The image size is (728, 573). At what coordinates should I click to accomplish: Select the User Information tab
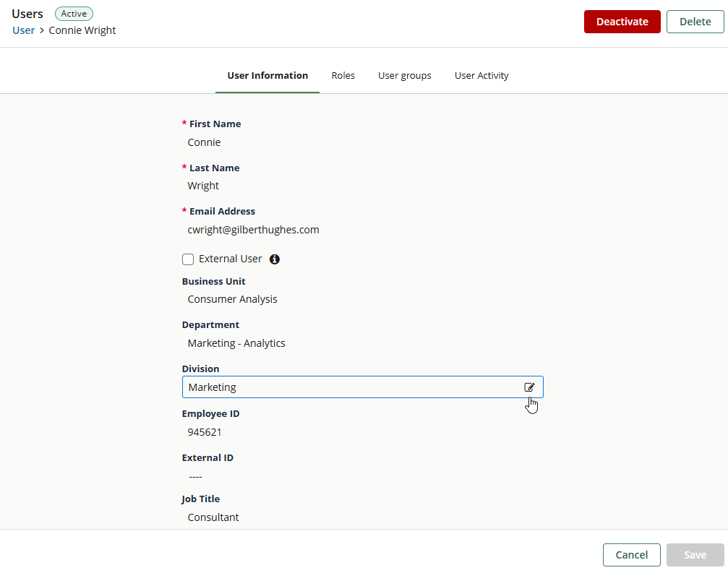tap(267, 75)
